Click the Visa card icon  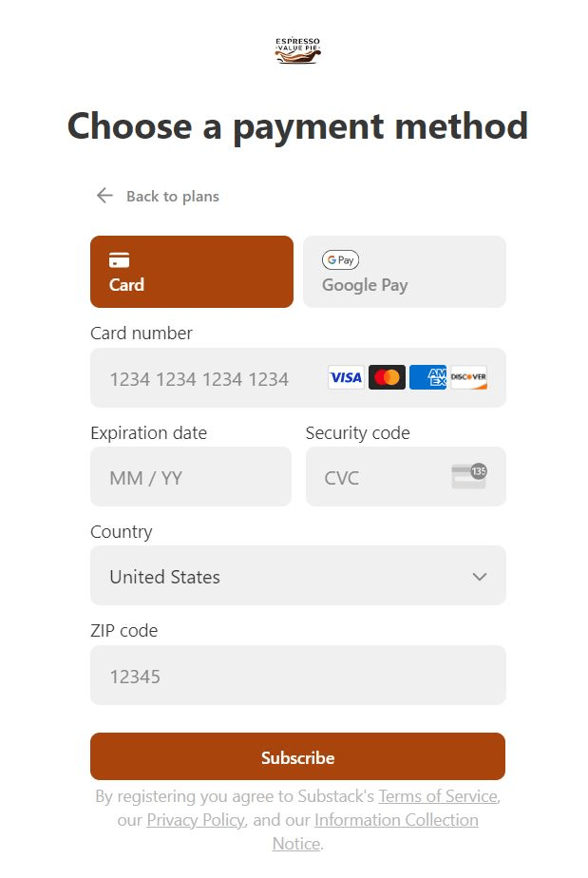coord(346,378)
